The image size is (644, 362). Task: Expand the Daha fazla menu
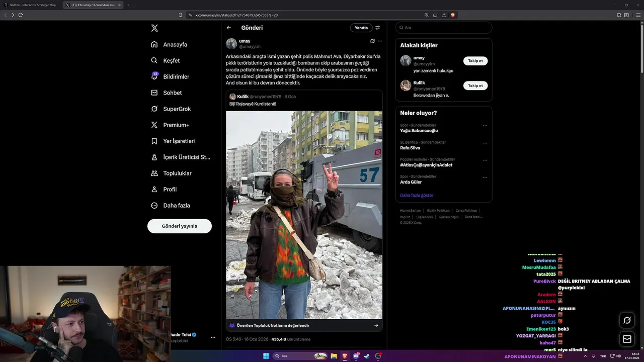170,205
